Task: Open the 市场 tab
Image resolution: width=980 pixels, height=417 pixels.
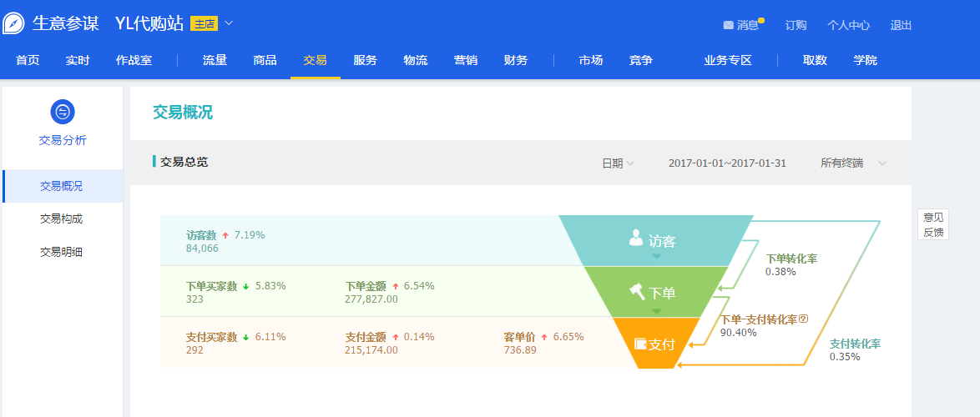Action: coord(591,61)
